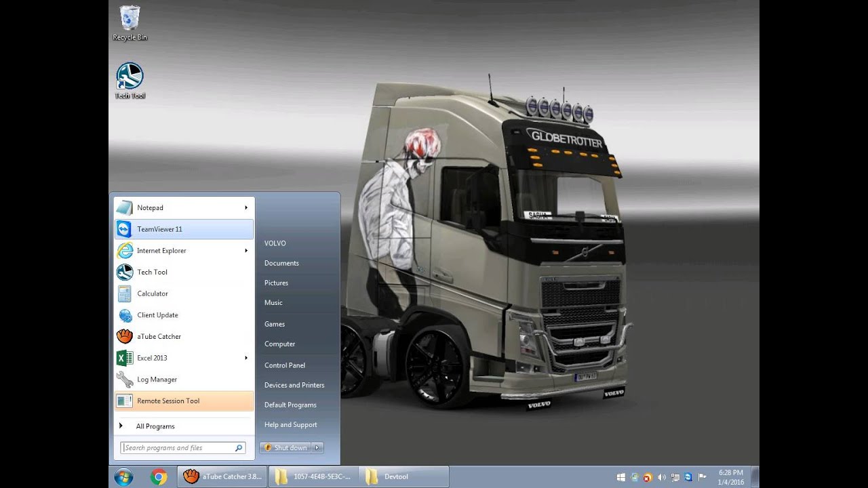Open the Action Center flag icon
The image size is (868, 488).
pos(702,476)
